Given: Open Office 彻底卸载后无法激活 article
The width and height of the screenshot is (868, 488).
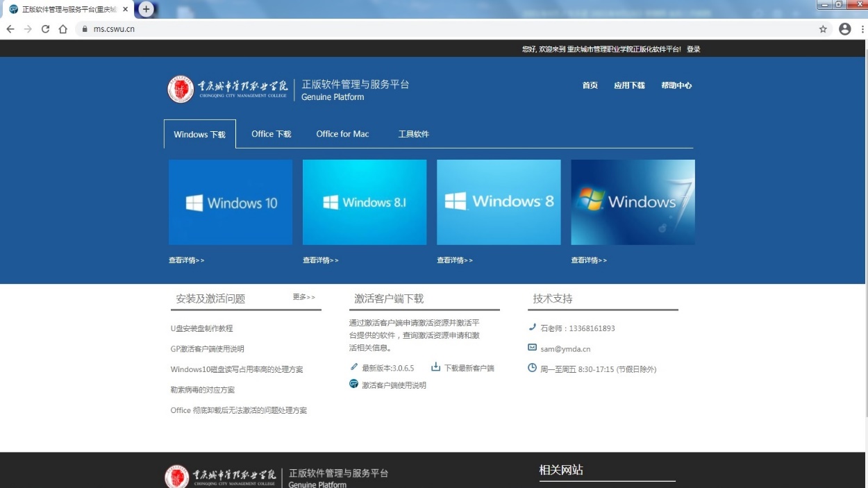Looking at the screenshot, I should click(239, 410).
